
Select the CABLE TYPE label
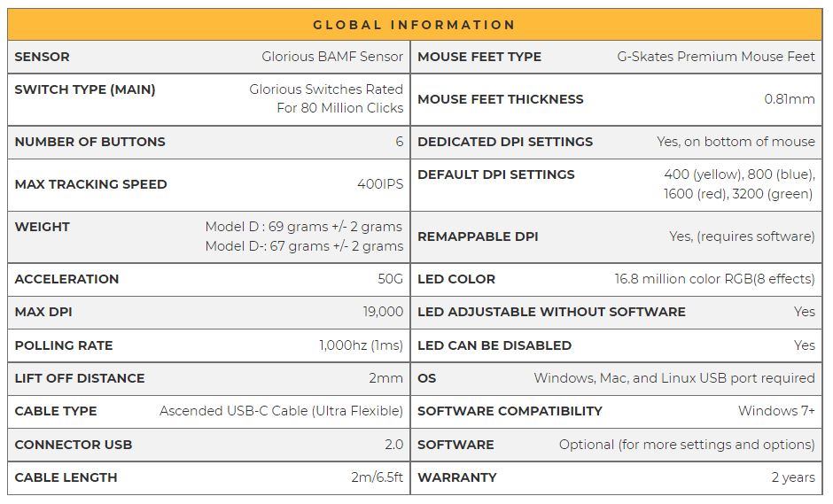click(56, 412)
